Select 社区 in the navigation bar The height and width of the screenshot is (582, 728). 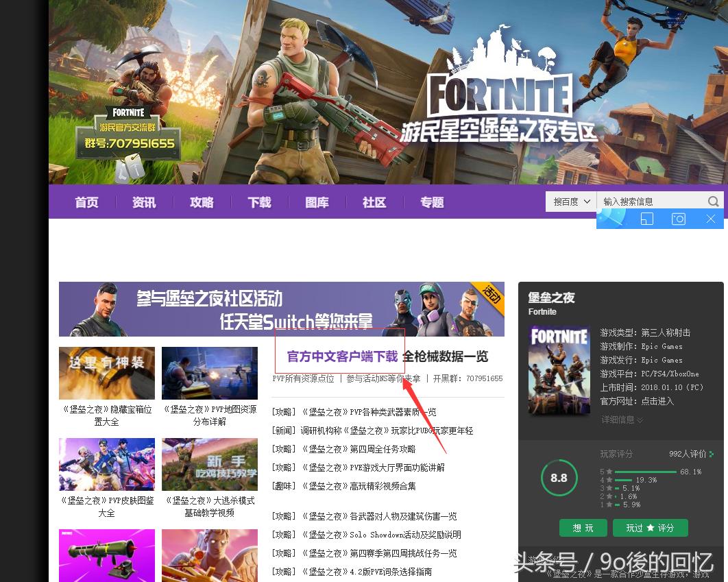click(x=374, y=202)
